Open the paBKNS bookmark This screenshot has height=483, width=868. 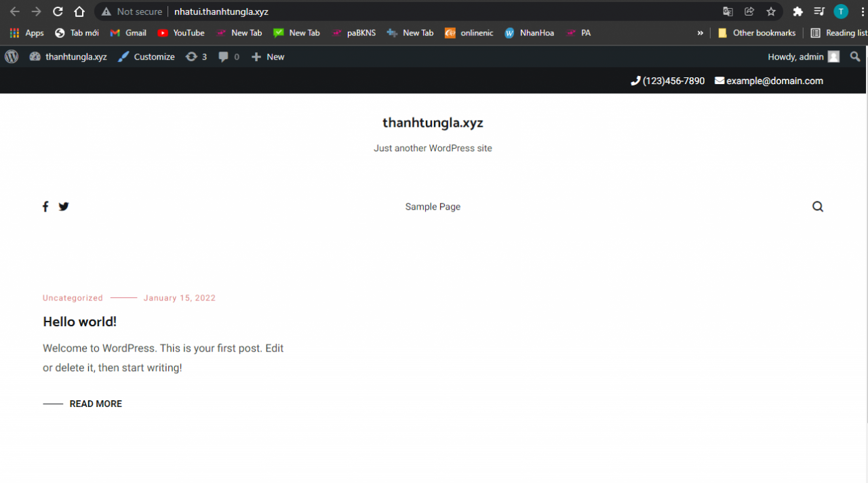pyautogui.click(x=353, y=33)
